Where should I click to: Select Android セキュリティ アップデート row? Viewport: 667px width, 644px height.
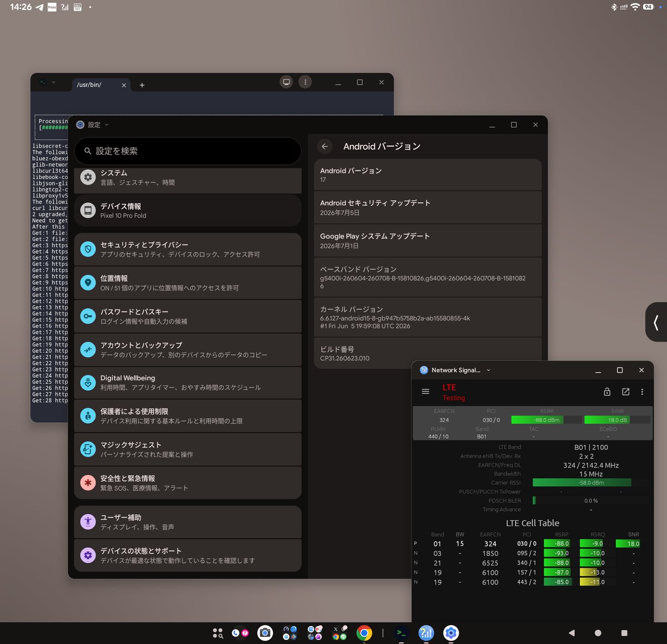tap(427, 207)
